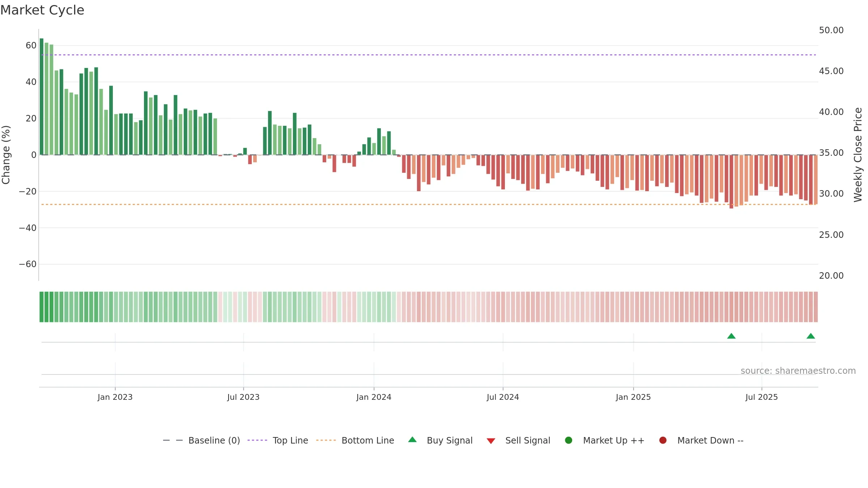Click the orange Bottom Line legend marker
This screenshot has width=868, height=488.
[x=326, y=440]
